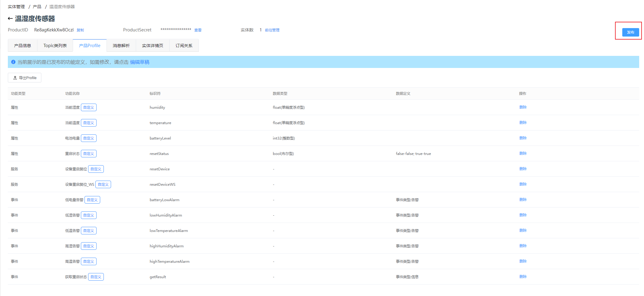The width and height of the screenshot is (644, 296).
Task: Delete the batteryLevel property row
Action: coord(523,138)
